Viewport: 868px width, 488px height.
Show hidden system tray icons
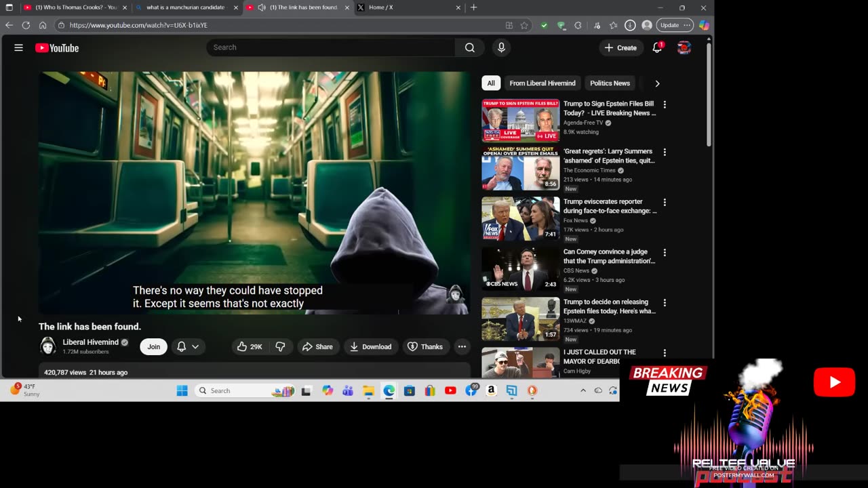pyautogui.click(x=583, y=390)
